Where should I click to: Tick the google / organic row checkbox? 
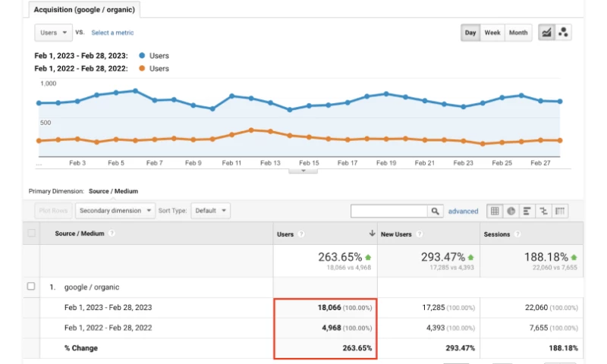tap(31, 287)
